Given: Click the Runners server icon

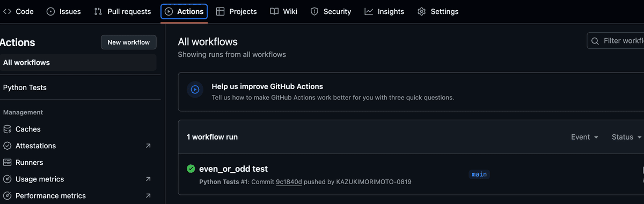Looking at the screenshot, I should click(8, 162).
